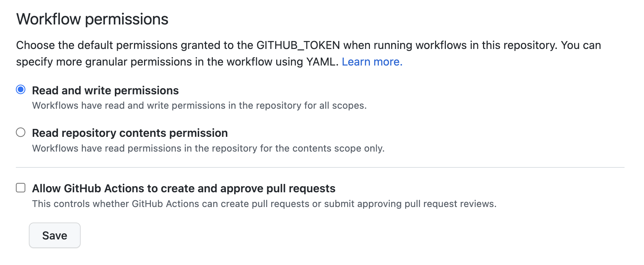This screenshot has width=644, height=265.
Task: Click the GITHUB_TOKEN word in the description
Action: [298, 45]
